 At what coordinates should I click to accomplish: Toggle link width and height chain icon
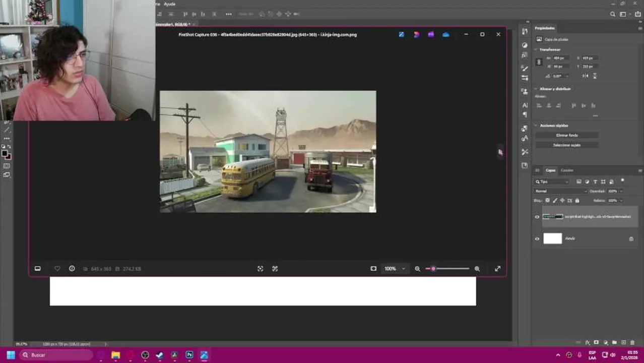click(x=539, y=62)
